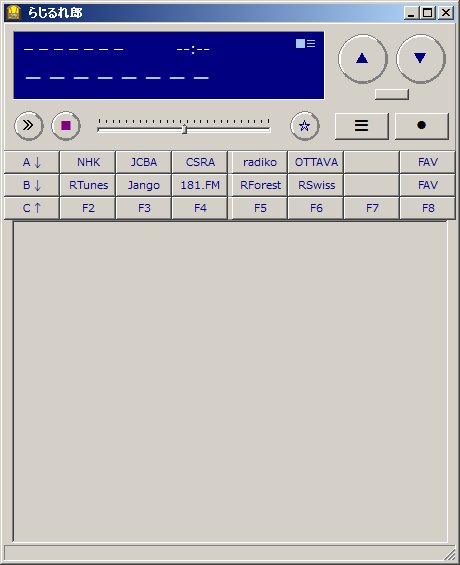Click the star favorite button
Viewport: 460px width, 565px height.
(x=305, y=126)
